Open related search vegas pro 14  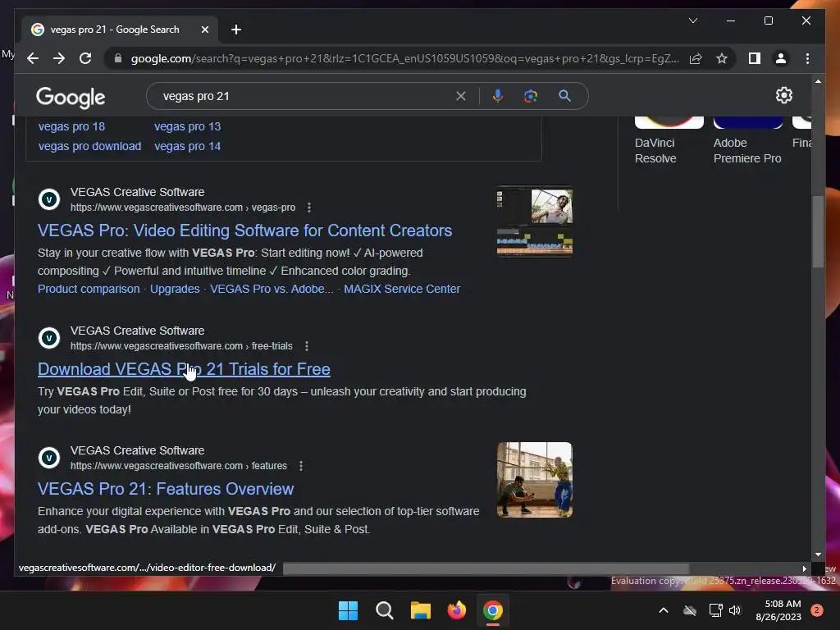point(188,146)
